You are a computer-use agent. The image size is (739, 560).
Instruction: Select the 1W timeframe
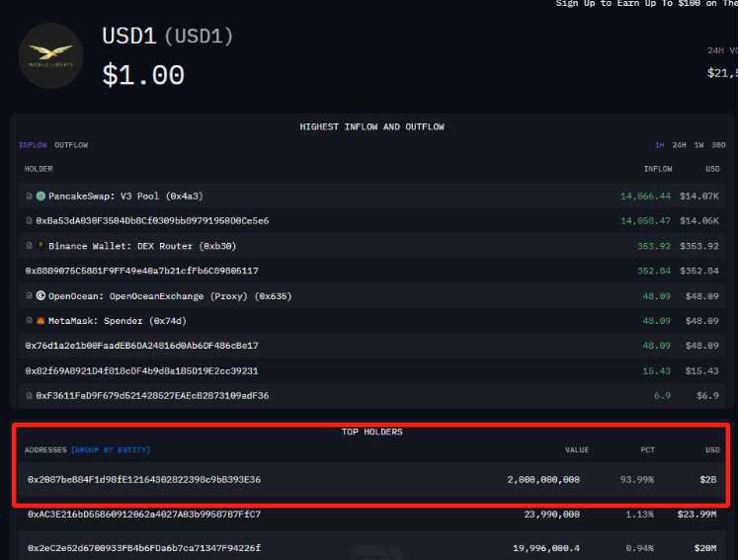(x=699, y=145)
